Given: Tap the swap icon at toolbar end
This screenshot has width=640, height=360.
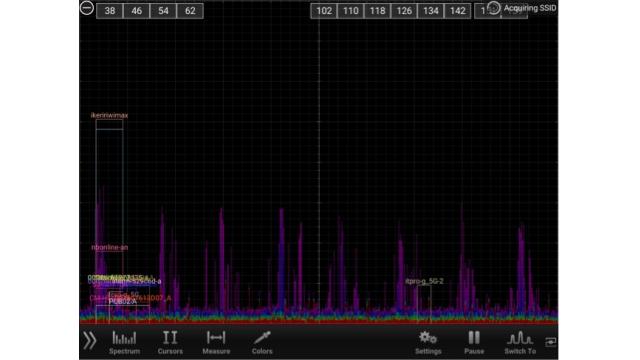Looking at the screenshot, I should tap(551, 342).
